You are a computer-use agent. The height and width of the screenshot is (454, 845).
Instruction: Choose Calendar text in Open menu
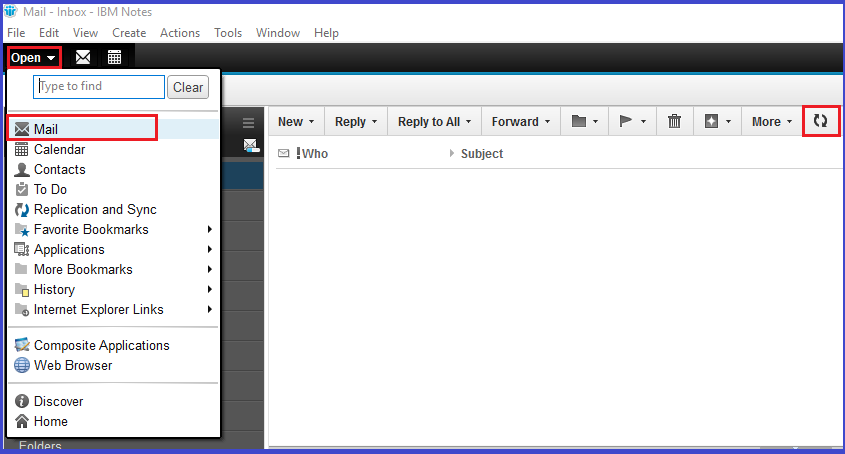tap(59, 149)
